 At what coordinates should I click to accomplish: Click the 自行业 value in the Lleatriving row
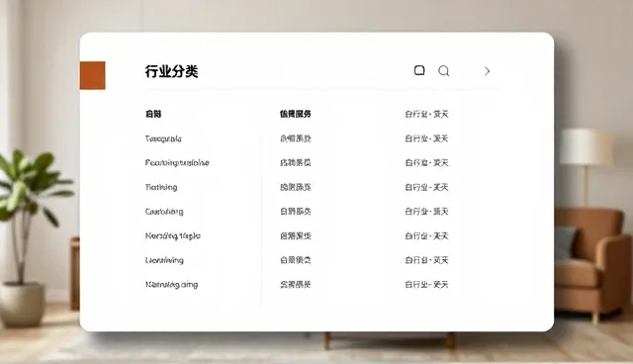tap(426, 260)
